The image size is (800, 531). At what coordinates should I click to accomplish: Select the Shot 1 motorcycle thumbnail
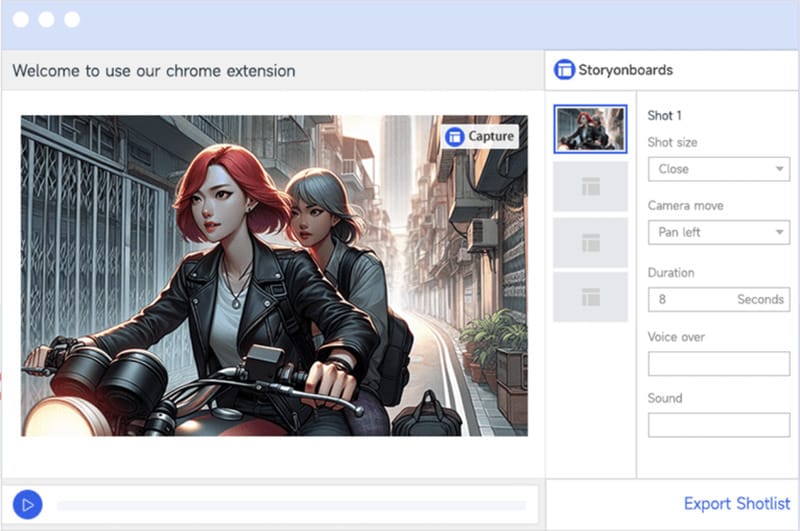pyautogui.click(x=590, y=129)
